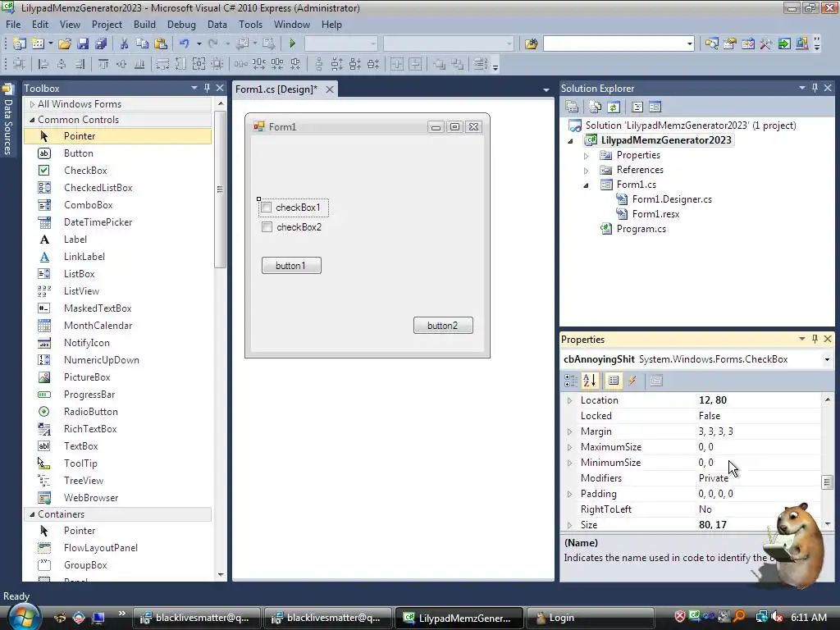This screenshot has width=840, height=630.
Task: Click the Cut scissors icon
Action: click(x=124, y=43)
